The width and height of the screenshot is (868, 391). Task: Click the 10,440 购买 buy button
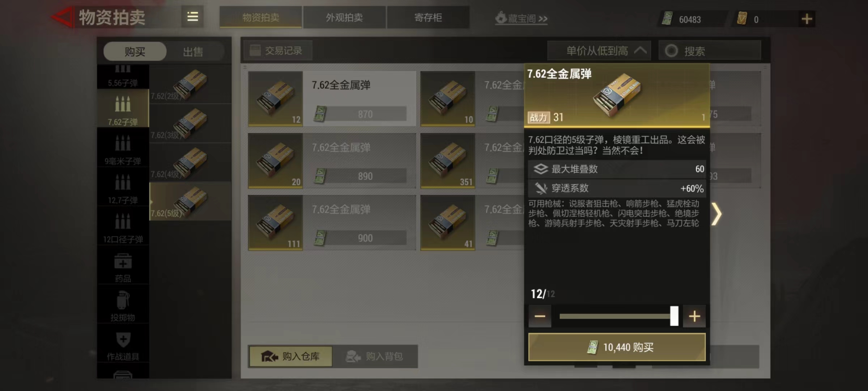pyautogui.click(x=617, y=347)
